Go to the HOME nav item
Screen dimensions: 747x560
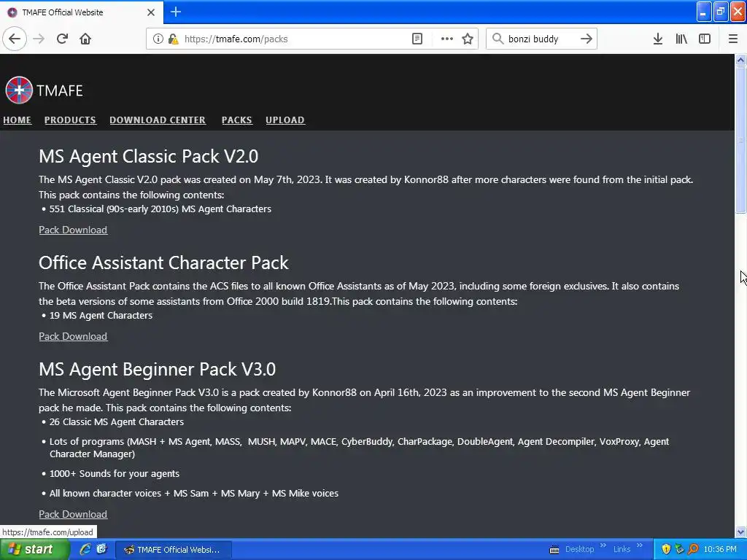pos(18,120)
